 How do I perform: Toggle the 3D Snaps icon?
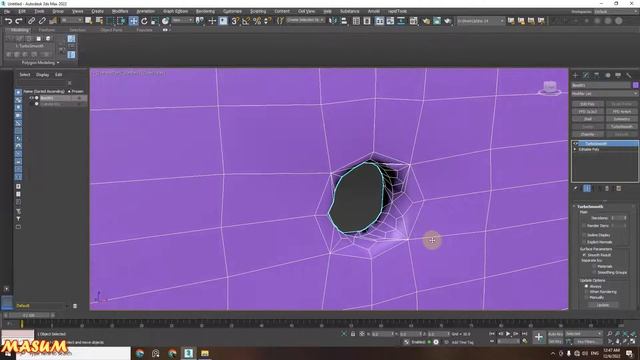coord(235,21)
